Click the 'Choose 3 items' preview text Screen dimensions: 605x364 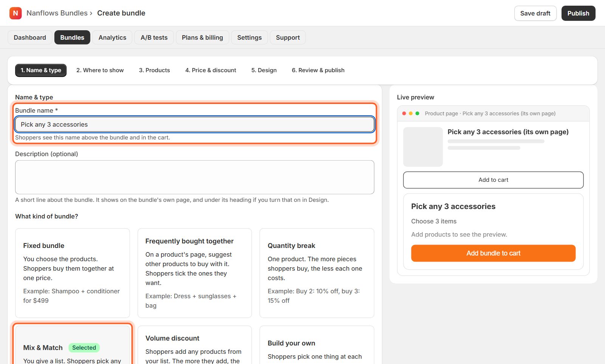434,221
